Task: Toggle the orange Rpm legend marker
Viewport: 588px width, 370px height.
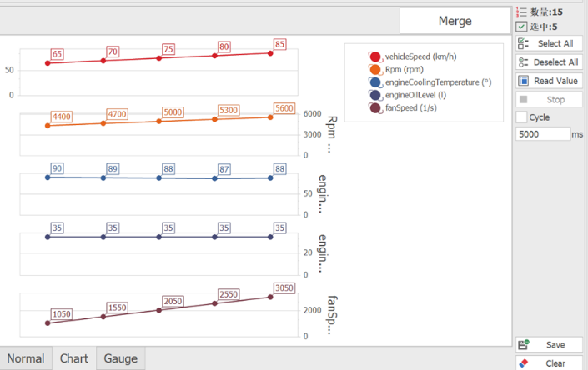Action: (375, 70)
